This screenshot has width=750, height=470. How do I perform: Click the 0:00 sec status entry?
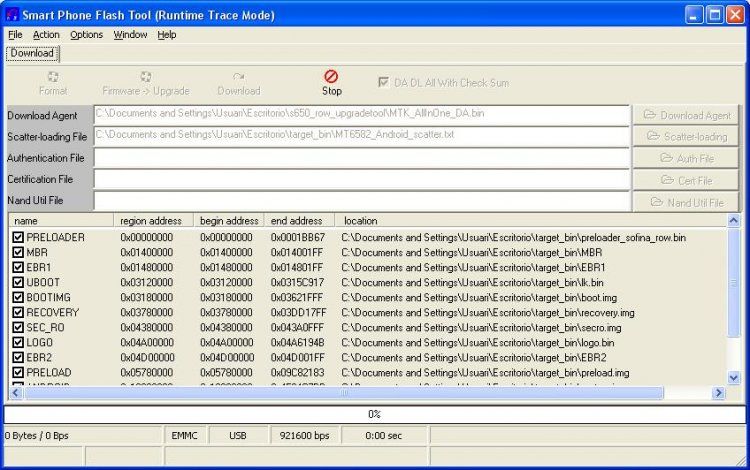pos(384,436)
